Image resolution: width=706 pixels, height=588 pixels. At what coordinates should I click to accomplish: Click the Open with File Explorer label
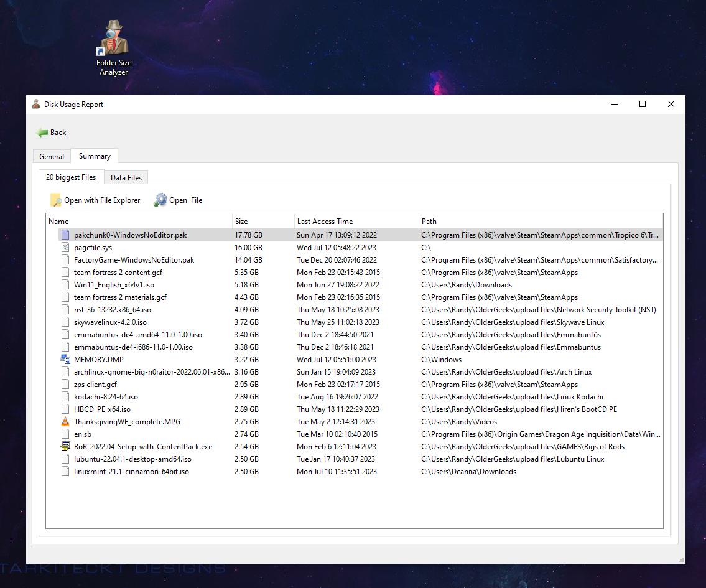102,200
